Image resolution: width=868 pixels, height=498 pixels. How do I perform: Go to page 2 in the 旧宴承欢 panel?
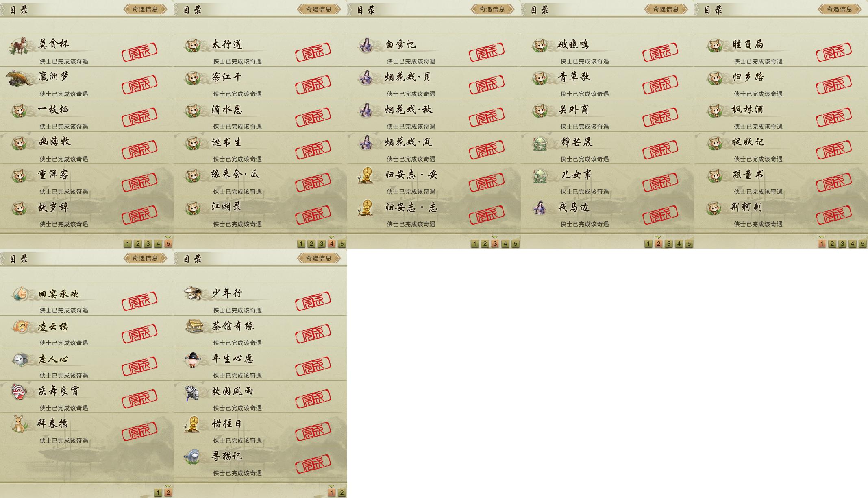[168, 493]
